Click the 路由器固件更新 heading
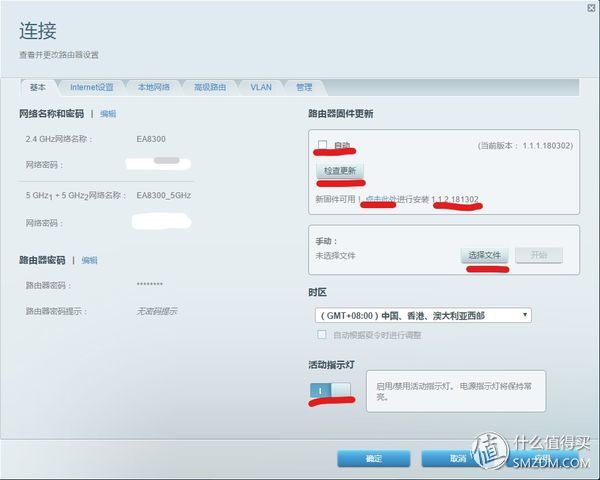 (341, 114)
